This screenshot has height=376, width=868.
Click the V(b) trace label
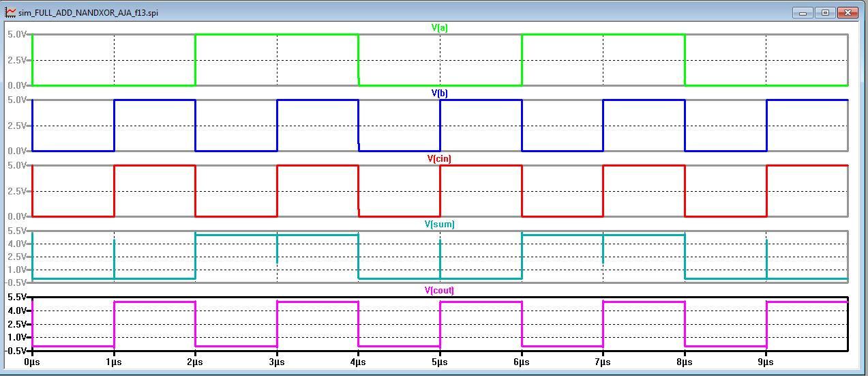(x=440, y=93)
